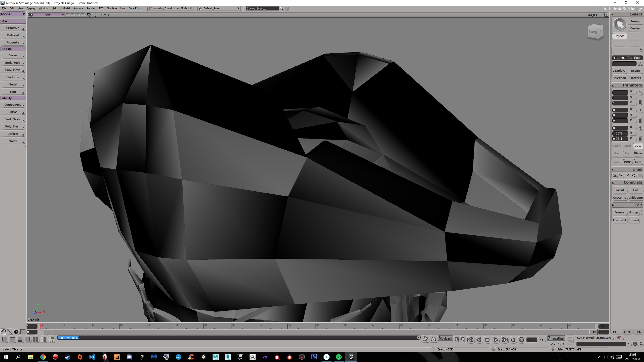Image resolution: width=644 pixels, height=362 pixels.
Task: Click the script editor scroll icon
Action: 425,339
